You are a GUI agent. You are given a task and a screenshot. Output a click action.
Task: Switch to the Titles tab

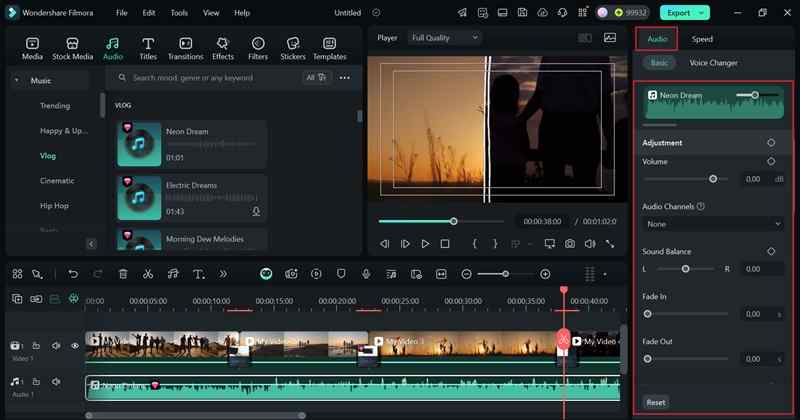tap(148, 49)
